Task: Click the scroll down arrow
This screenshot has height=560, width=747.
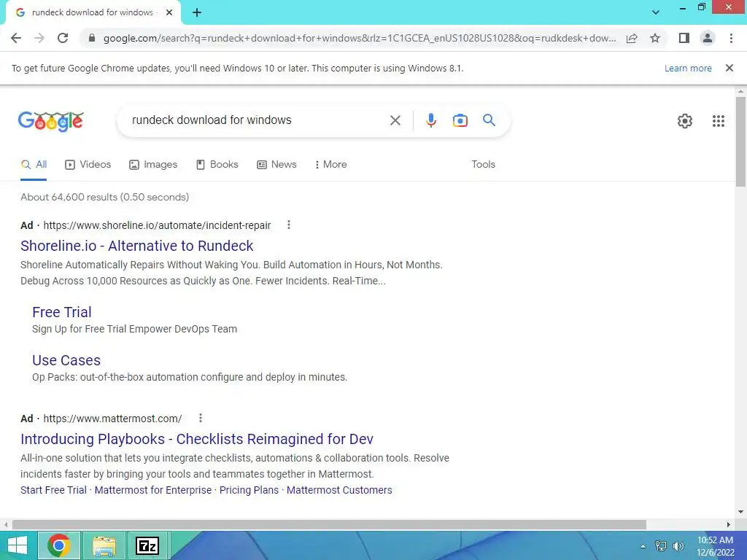Action: point(740,513)
